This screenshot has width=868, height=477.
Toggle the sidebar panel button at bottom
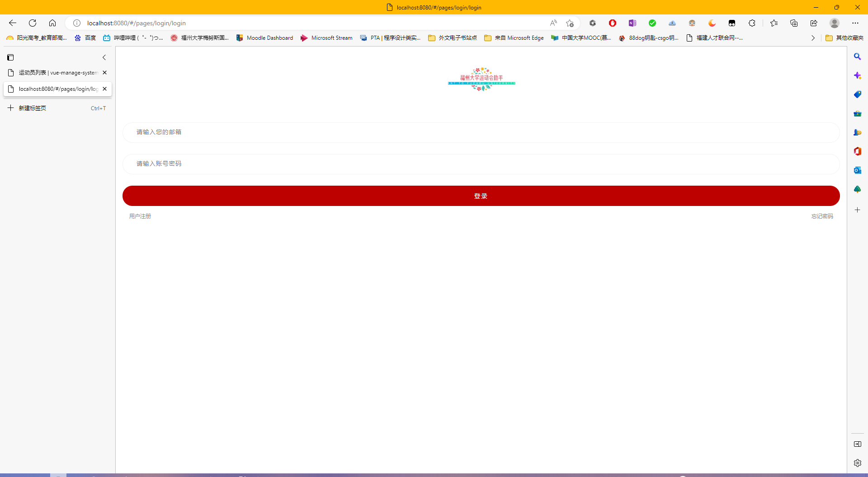pyautogui.click(x=858, y=444)
